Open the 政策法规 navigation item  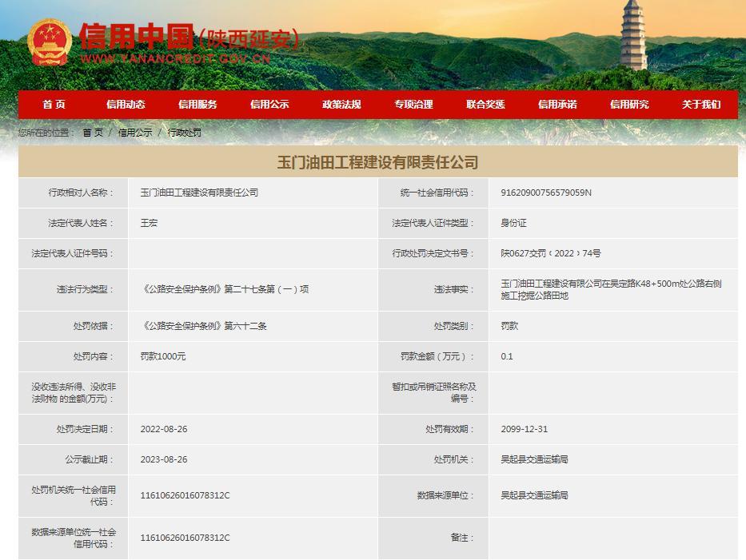pos(341,104)
